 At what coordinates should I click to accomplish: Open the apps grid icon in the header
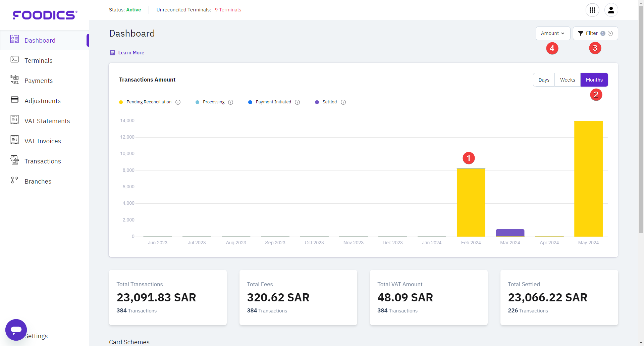click(592, 10)
